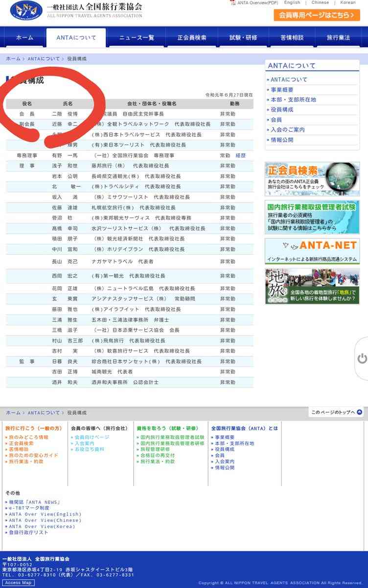Open 会員 in sidebar menu

276,120
